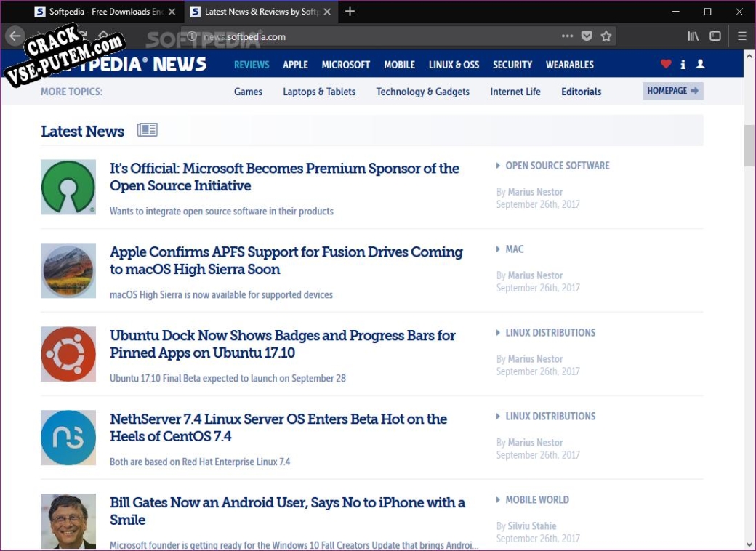Toggle the sidebar view icon
756x551 pixels.
tap(715, 36)
